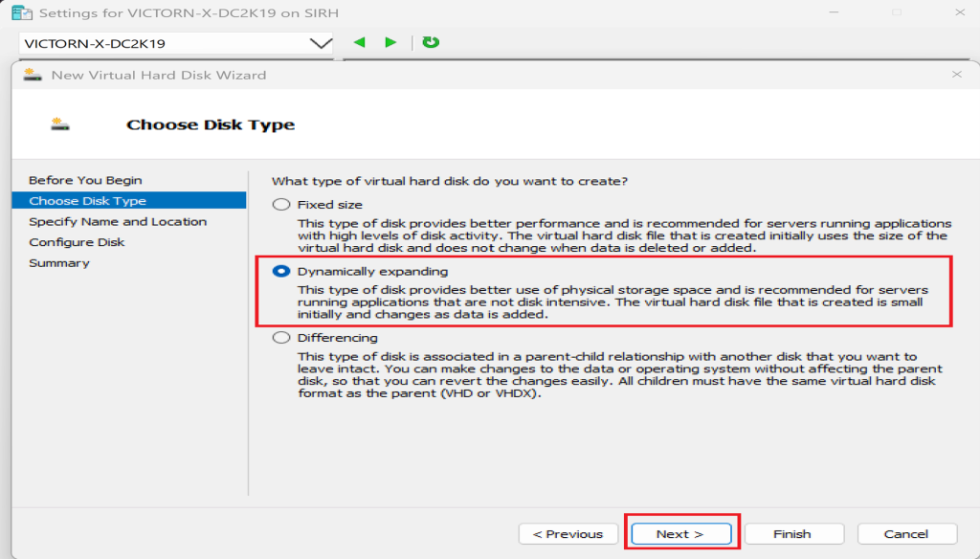Pick the Differencing disk type
Image resolution: width=980 pixels, height=559 pixels.
(x=281, y=337)
